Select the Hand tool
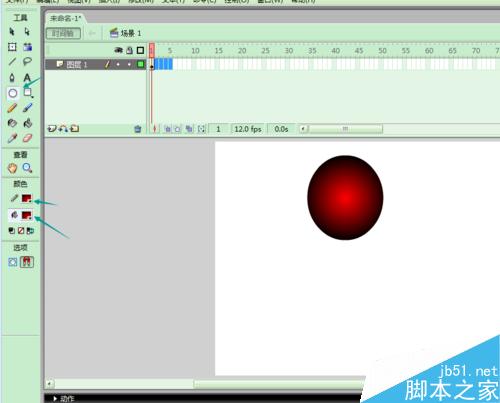The height and width of the screenshot is (403, 500). pyautogui.click(x=12, y=168)
